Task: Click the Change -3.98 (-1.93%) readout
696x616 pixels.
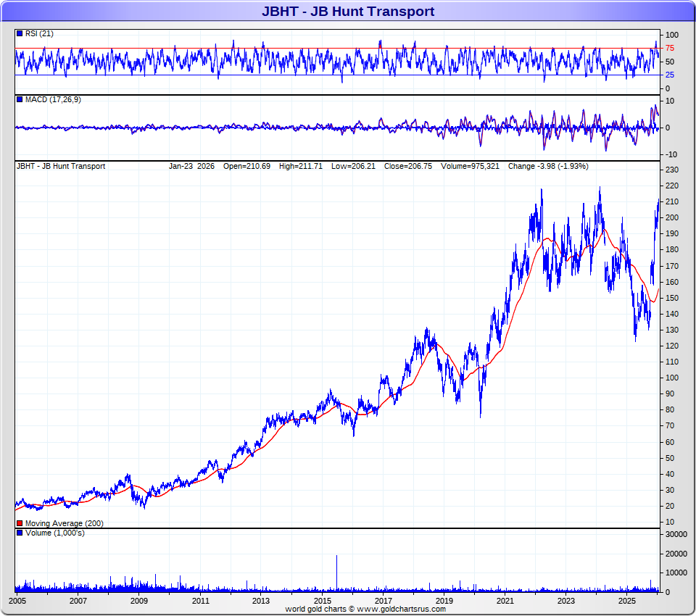Action: [x=548, y=166]
